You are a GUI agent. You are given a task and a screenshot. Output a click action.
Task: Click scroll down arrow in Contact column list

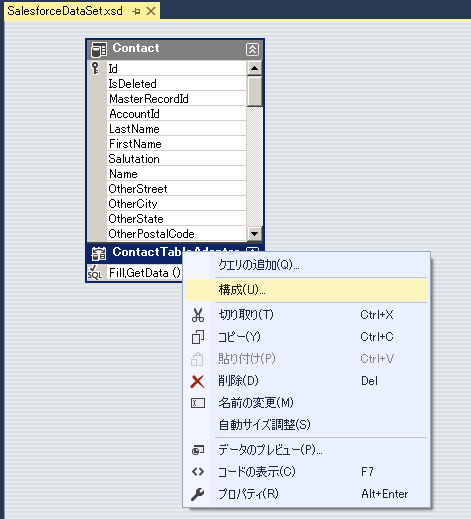[255, 234]
